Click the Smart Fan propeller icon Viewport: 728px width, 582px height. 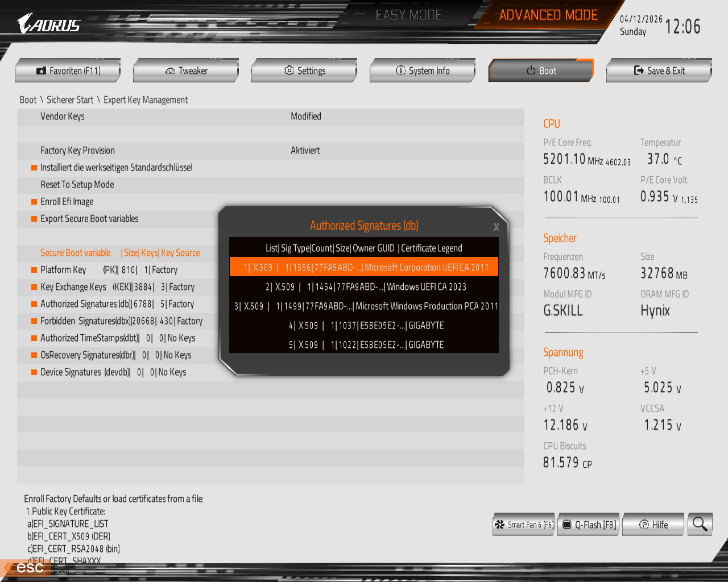click(x=499, y=525)
